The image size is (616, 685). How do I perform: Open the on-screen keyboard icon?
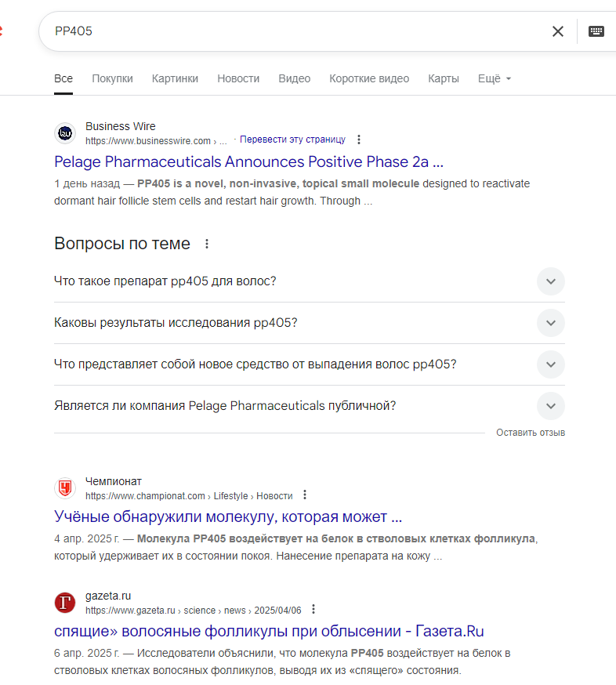(x=596, y=31)
